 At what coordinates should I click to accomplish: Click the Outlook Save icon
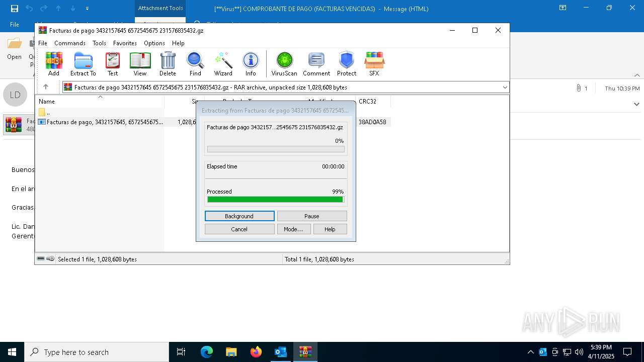click(x=14, y=8)
